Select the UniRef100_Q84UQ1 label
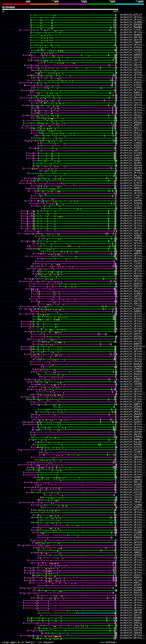 click(131, 555)
